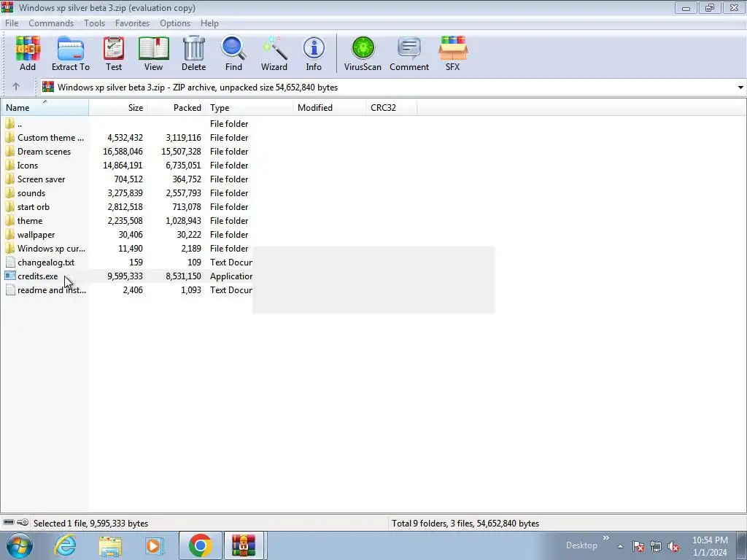This screenshot has height=560, width=747.
Task: Show archive Info
Action: click(x=314, y=53)
